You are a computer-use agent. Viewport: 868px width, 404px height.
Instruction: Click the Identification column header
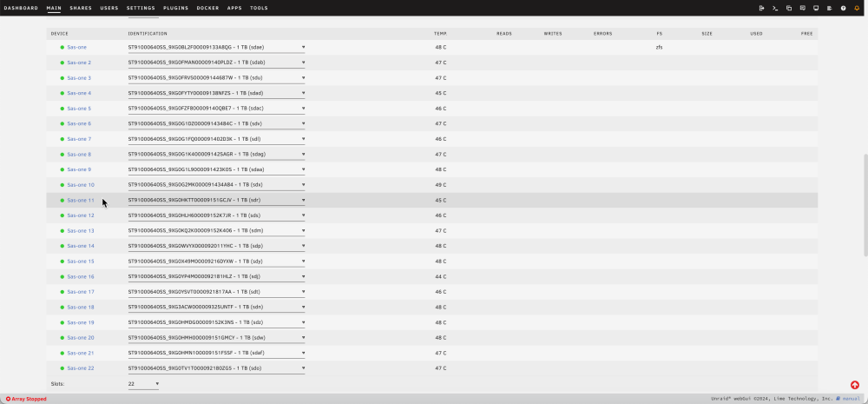click(148, 34)
